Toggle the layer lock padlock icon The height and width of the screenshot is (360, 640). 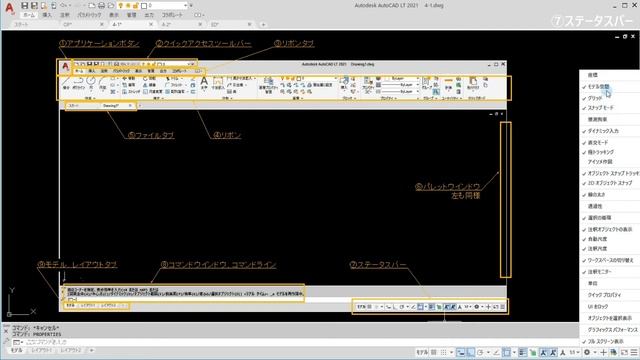click(x=135, y=6)
